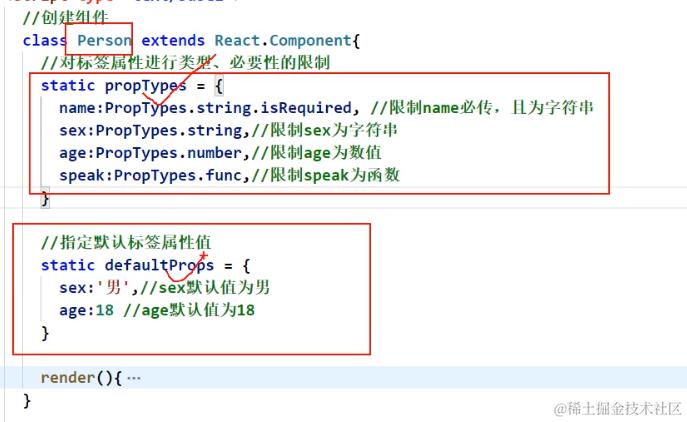Click the 'age' key in defaultProps
This screenshot has width=687, height=422.
pyautogui.click(x=72, y=311)
